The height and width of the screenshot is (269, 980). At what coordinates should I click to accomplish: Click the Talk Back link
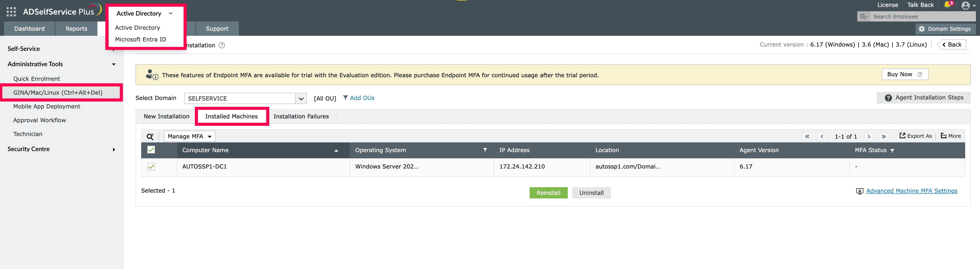pos(920,5)
